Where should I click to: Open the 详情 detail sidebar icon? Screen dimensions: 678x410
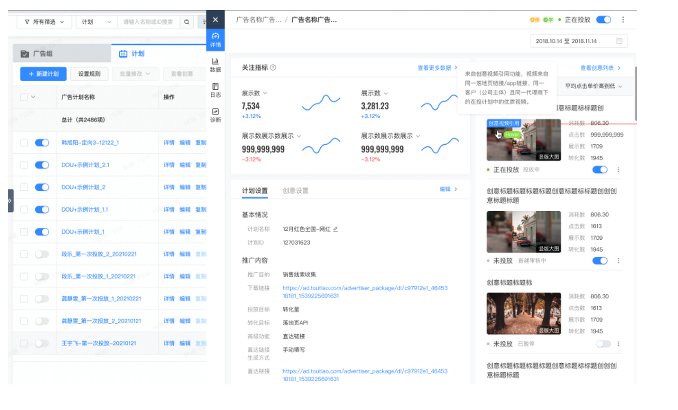coord(215,40)
